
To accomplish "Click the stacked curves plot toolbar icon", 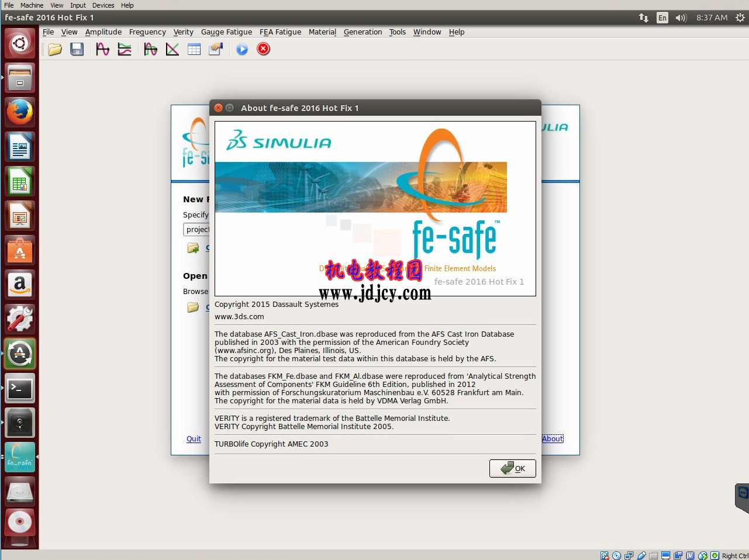I will pyautogui.click(x=125, y=50).
